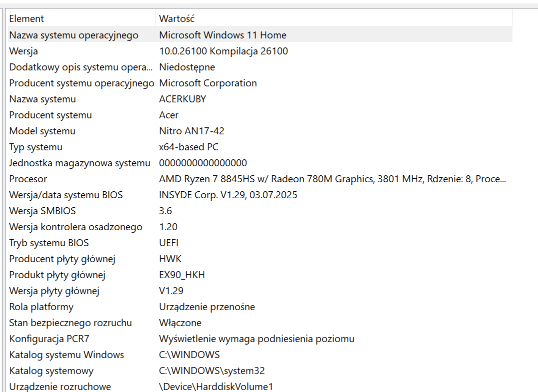Click the Nitro AN17-42 value
This screenshot has height=392, width=538.
coord(192,131)
